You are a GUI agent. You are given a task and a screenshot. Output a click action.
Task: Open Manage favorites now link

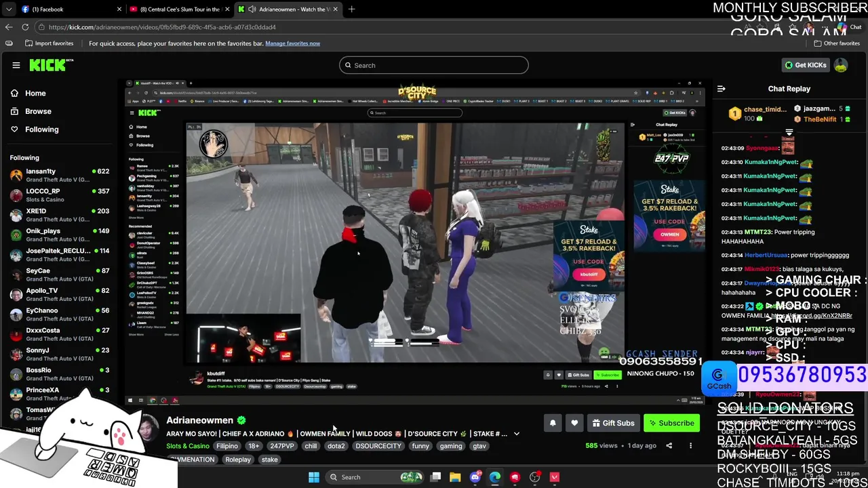point(292,43)
